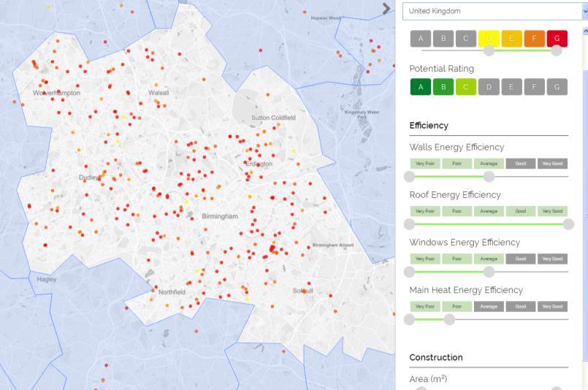Click the Solihull map label

[302, 291]
